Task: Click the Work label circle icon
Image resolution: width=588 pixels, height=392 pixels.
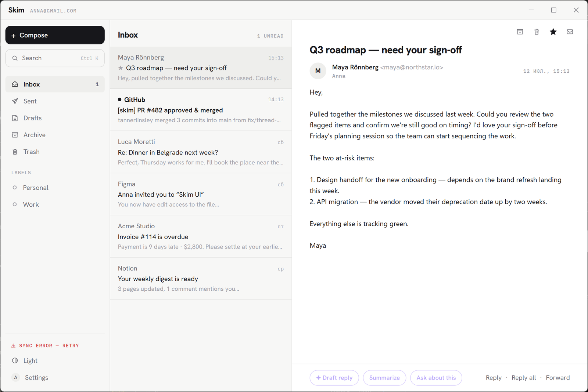Action: pyautogui.click(x=15, y=204)
